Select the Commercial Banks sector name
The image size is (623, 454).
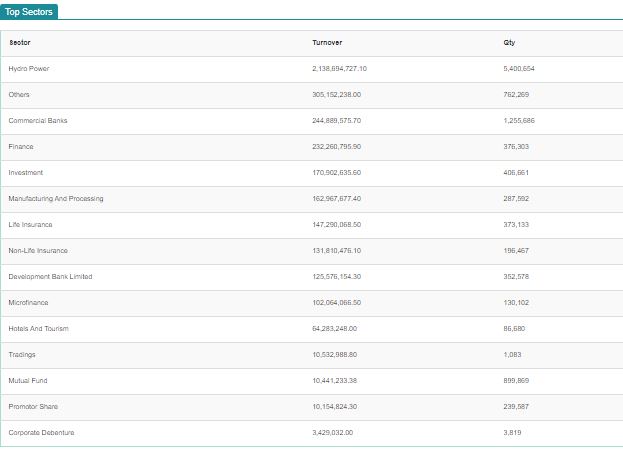(38, 120)
